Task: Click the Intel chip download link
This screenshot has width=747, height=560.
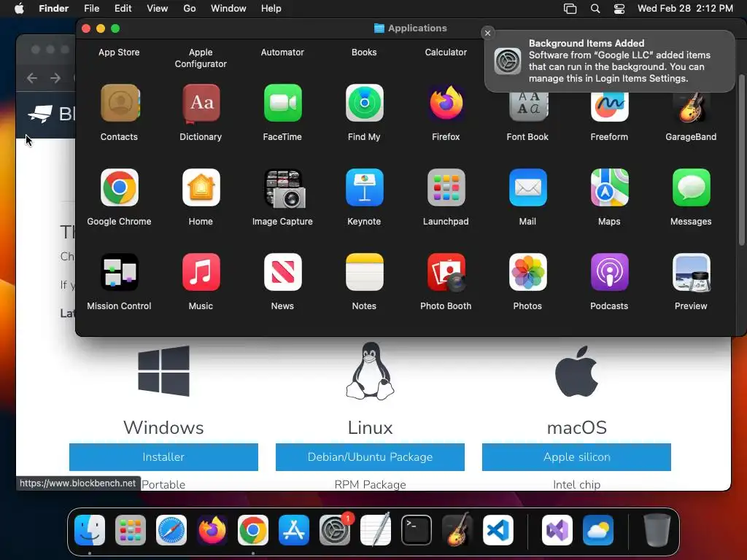Action: pos(576,484)
